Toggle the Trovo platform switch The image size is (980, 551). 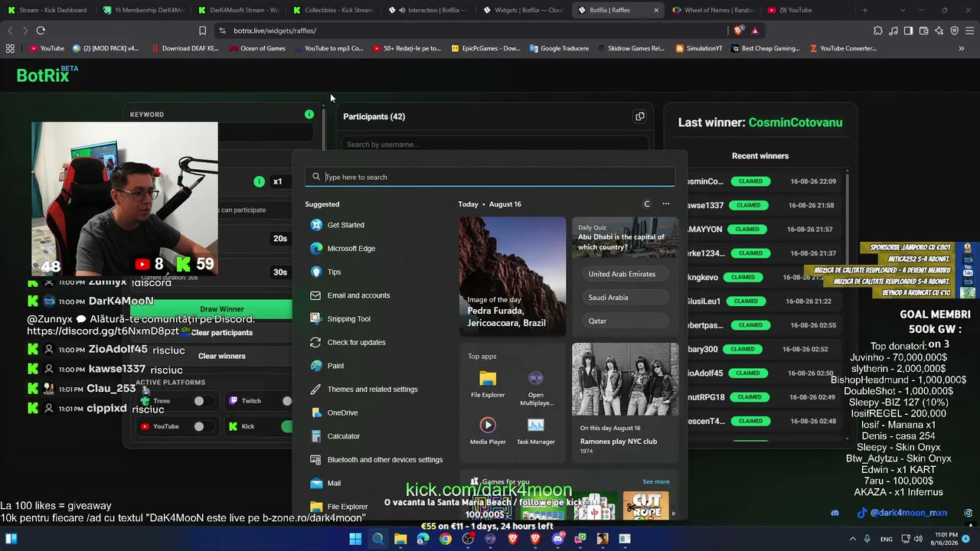tap(203, 401)
